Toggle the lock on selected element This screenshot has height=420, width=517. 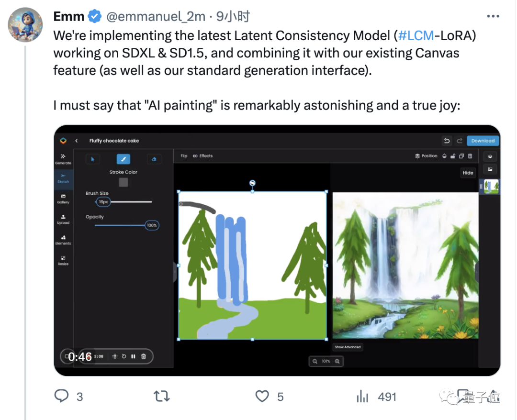pyautogui.click(x=453, y=156)
